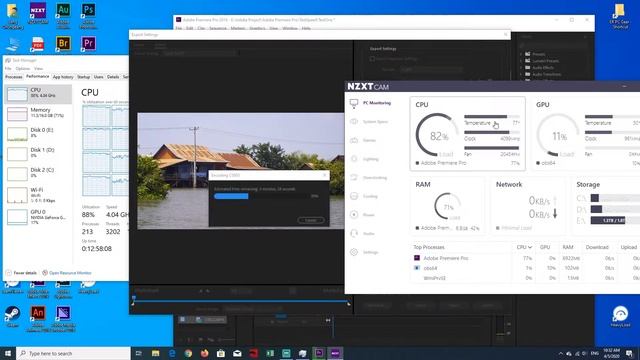
Task: Open the Mail app from the taskbar
Action: click(237, 353)
